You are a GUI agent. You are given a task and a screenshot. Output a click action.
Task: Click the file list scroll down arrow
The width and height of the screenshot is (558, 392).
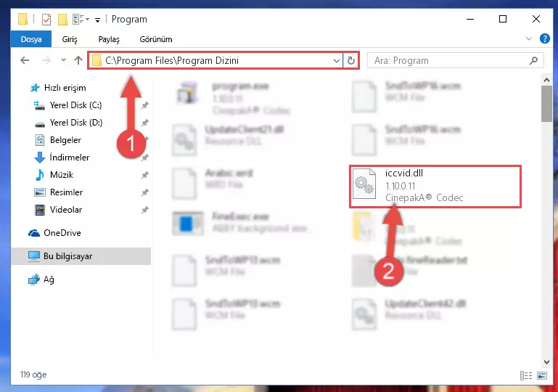click(x=546, y=362)
